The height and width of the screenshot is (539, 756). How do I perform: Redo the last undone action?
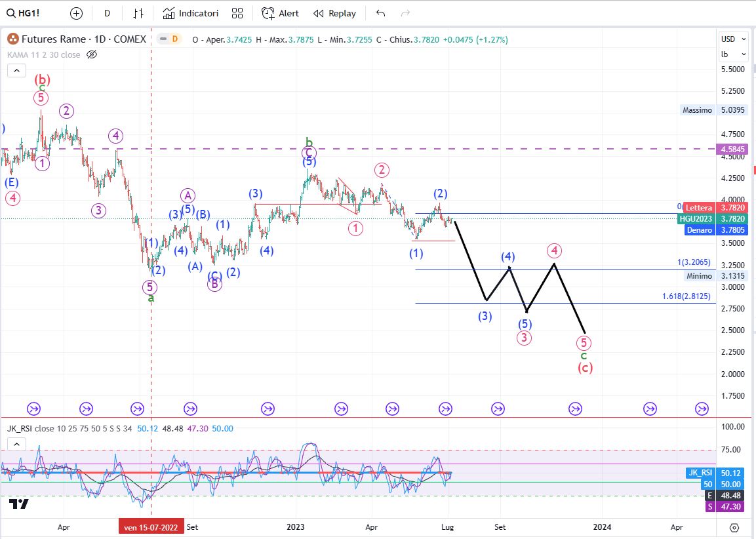click(x=405, y=13)
